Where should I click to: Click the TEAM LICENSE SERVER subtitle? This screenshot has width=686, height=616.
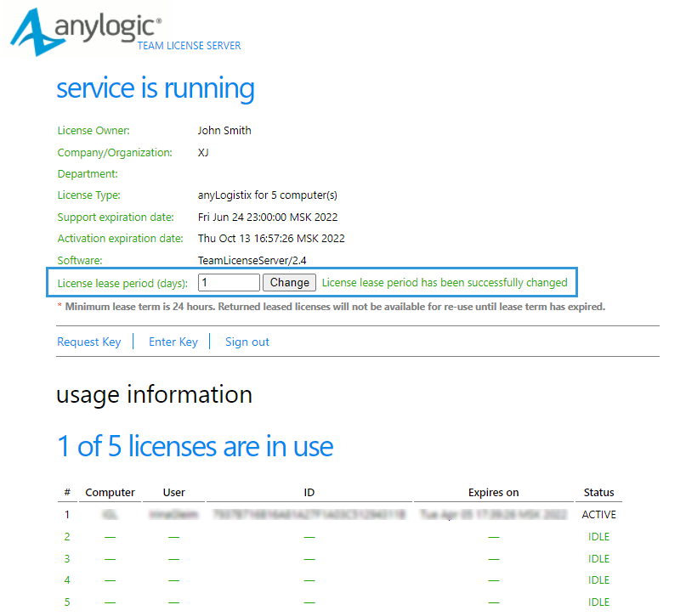[x=189, y=46]
